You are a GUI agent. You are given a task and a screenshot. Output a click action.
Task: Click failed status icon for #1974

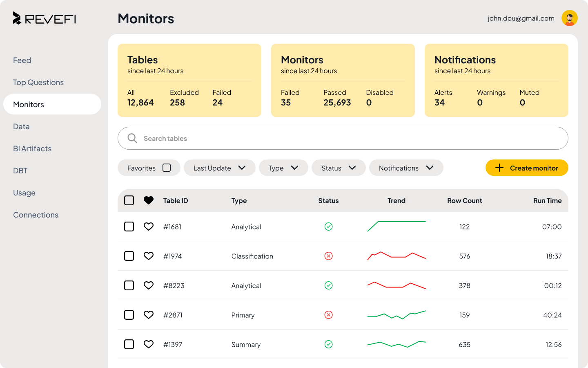point(328,256)
